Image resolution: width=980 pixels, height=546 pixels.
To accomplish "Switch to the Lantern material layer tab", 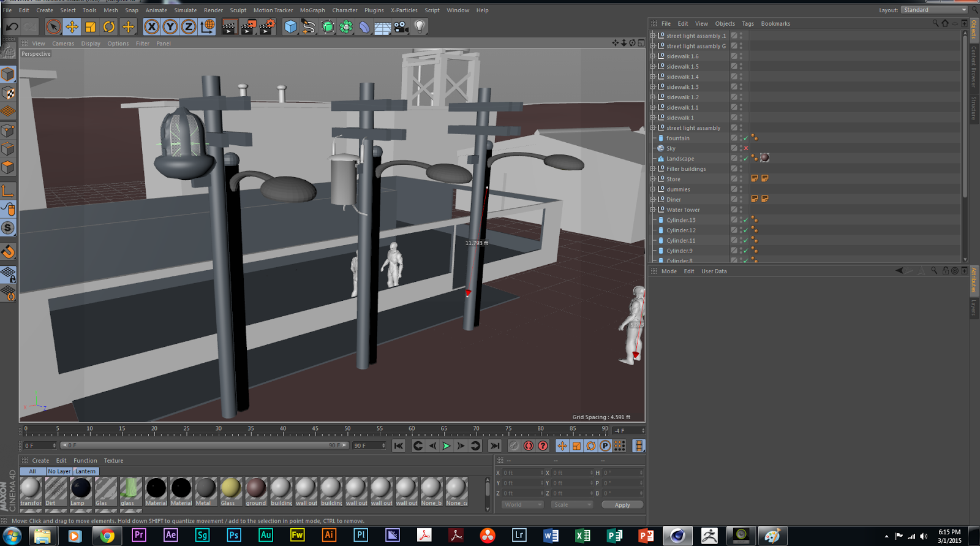I will 86,471.
